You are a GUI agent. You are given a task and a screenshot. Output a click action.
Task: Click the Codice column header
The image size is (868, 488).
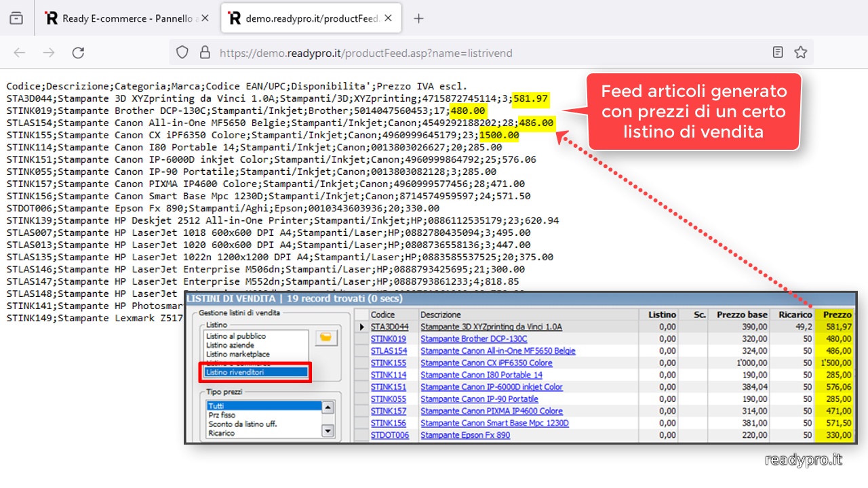click(x=393, y=314)
